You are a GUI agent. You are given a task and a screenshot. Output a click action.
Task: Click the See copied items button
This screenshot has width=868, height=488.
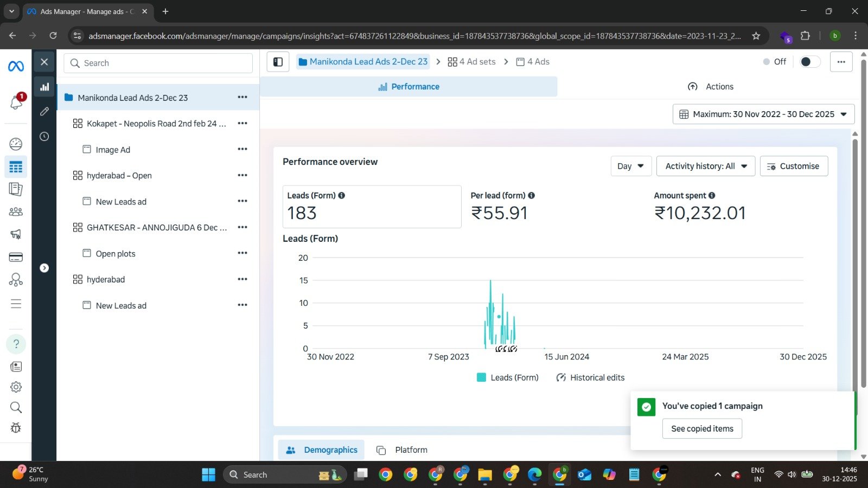click(702, 428)
